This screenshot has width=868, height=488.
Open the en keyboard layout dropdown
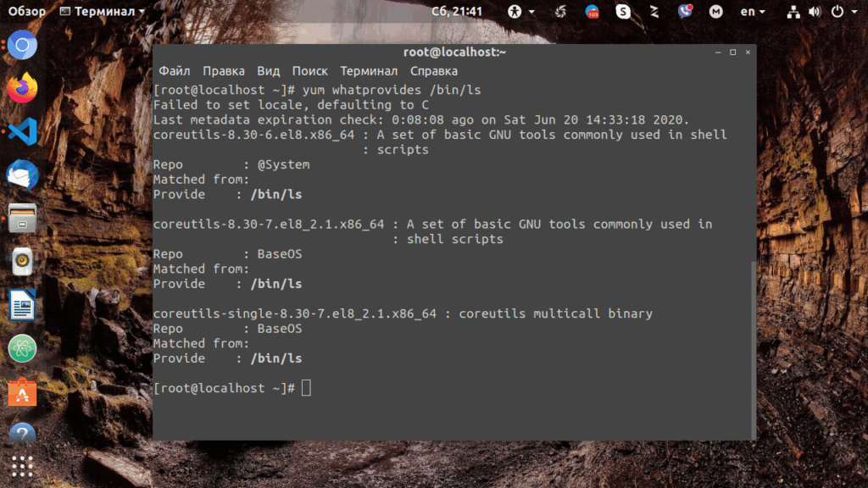pos(753,11)
